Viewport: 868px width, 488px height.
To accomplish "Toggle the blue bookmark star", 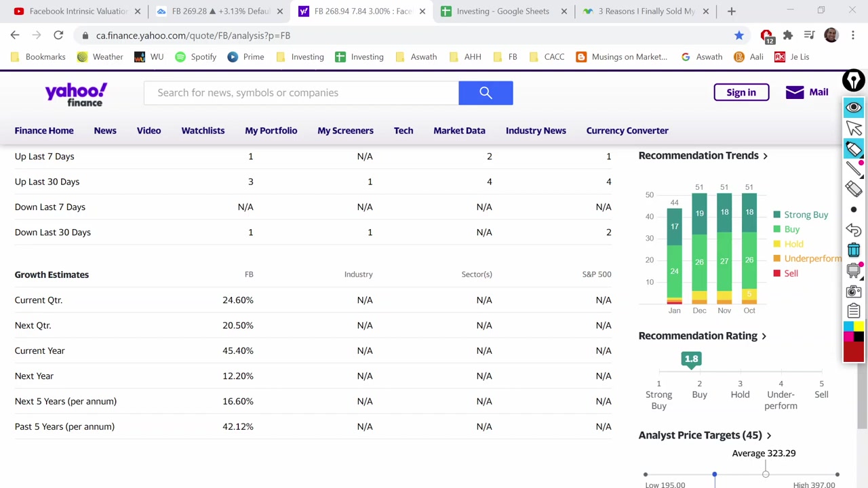I will click(738, 35).
